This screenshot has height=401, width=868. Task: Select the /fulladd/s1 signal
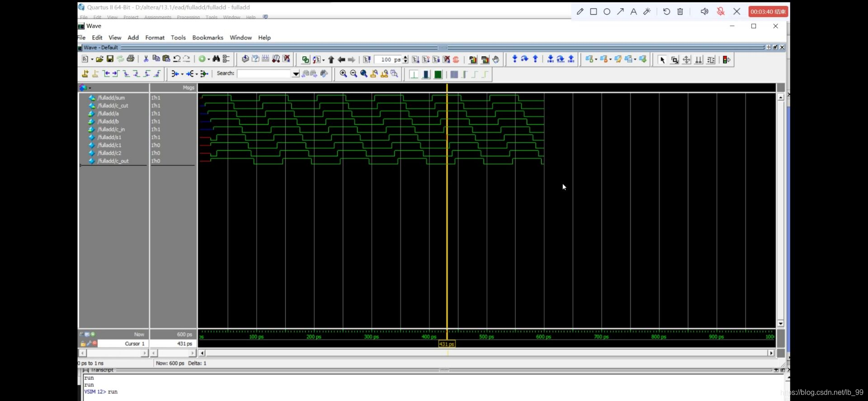tap(109, 137)
